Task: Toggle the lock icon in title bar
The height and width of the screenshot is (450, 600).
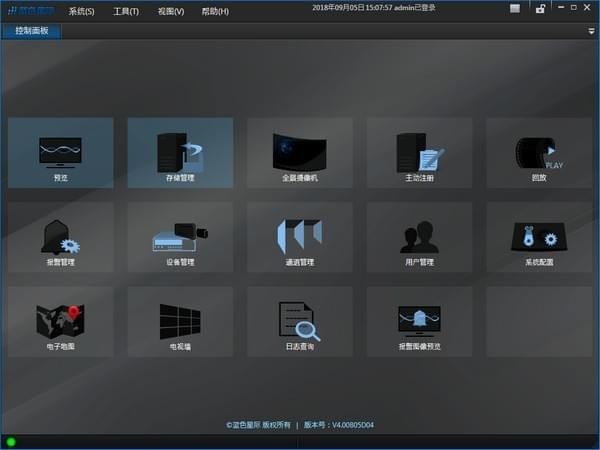Action: [540, 8]
